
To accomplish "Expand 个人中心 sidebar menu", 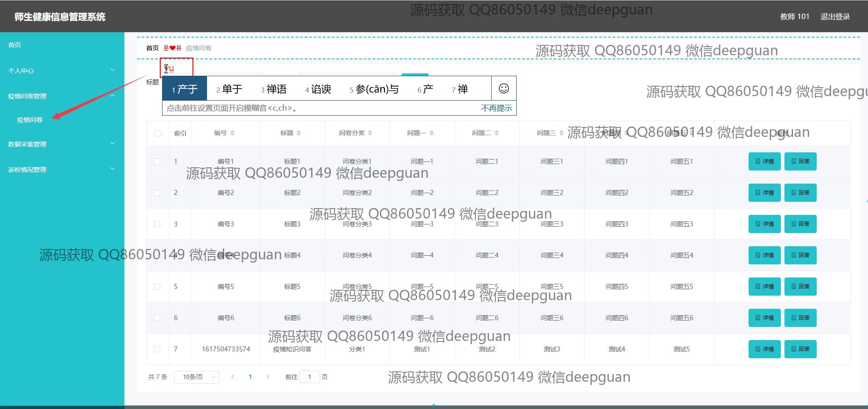I will [x=62, y=70].
